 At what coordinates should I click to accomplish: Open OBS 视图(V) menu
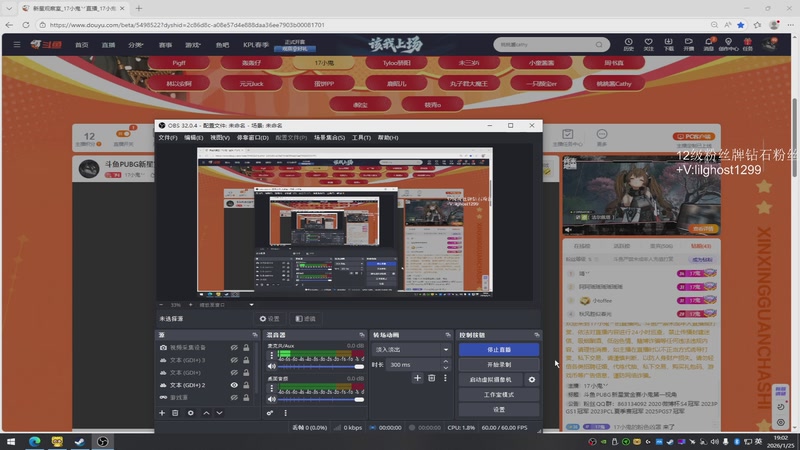(x=220, y=138)
